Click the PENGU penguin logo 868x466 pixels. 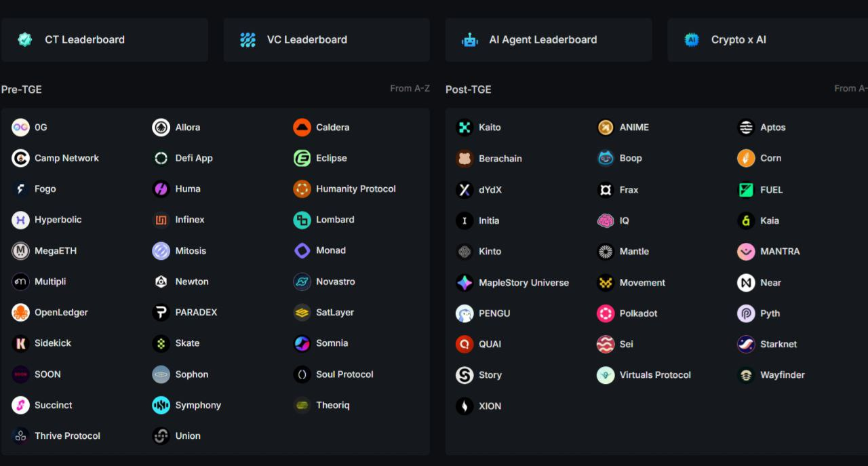click(x=465, y=313)
